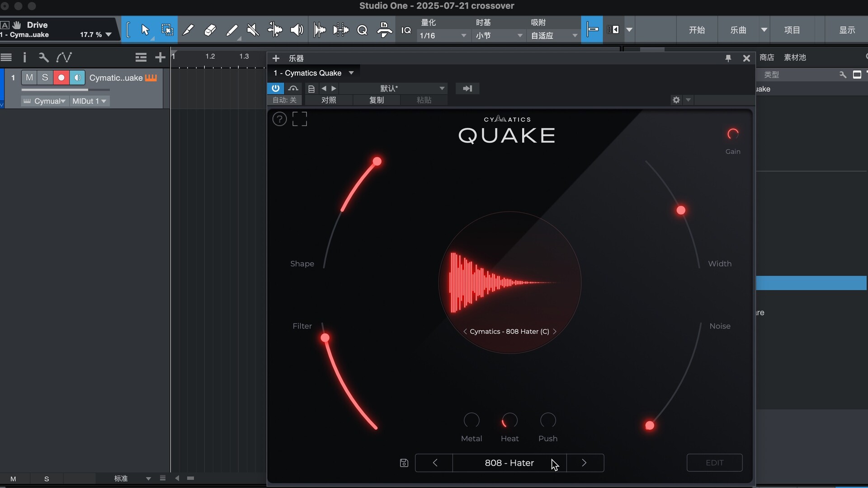Select previous 808 sample arrow

[x=465, y=331]
